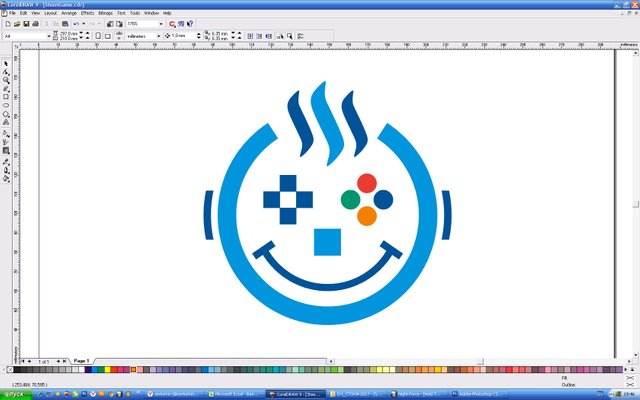Image resolution: width=640 pixels, height=400 pixels.
Task: Switch to Adobe Photoshop CS taskbar window
Action: 478,394
